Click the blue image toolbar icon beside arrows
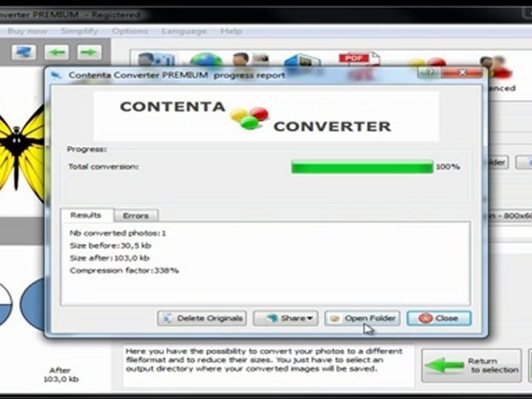532x399 pixels. 24,52
